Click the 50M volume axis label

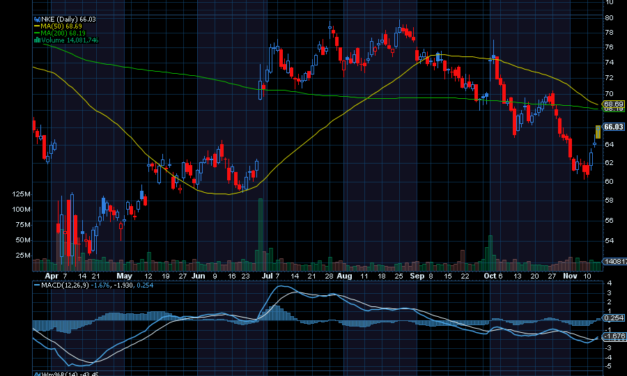(x=23, y=240)
